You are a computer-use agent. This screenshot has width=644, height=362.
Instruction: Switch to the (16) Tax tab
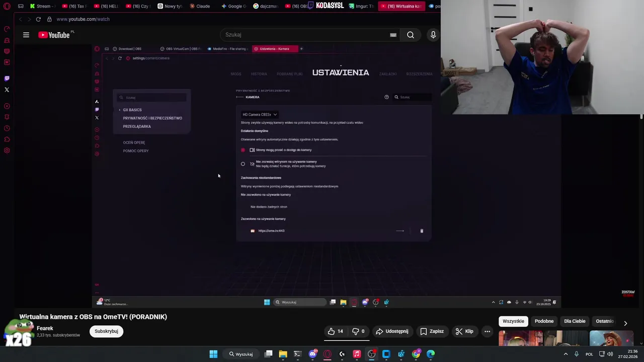point(74,6)
